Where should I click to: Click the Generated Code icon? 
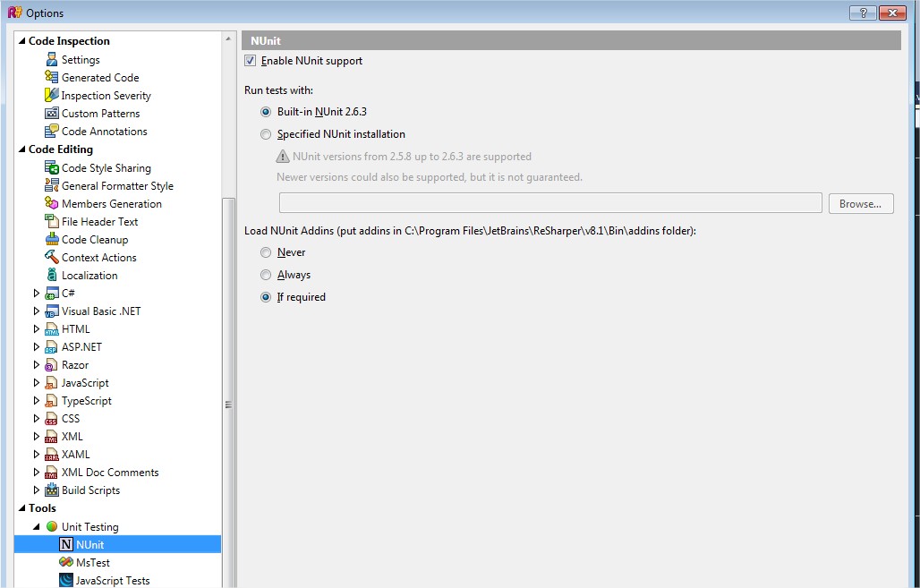coord(52,77)
